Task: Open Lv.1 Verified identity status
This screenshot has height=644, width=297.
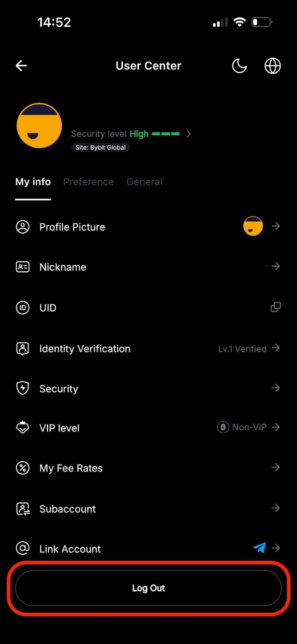Action: (242, 349)
